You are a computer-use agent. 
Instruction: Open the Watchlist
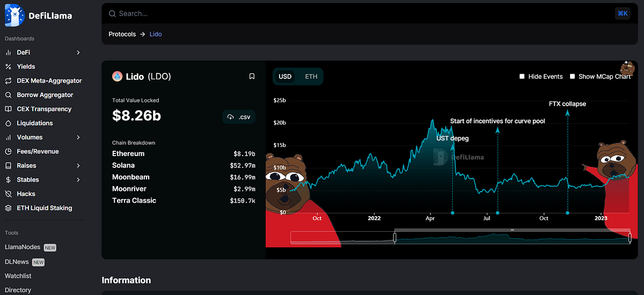(18, 276)
